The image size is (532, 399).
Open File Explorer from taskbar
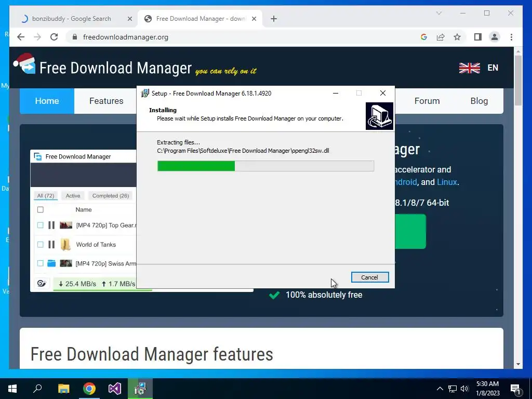(x=63, y=389)
